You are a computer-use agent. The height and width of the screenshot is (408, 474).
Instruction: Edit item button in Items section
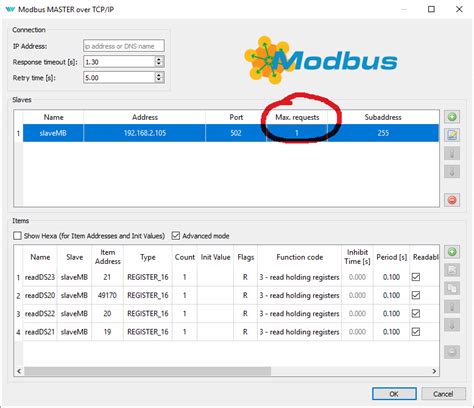click(452, 270)
